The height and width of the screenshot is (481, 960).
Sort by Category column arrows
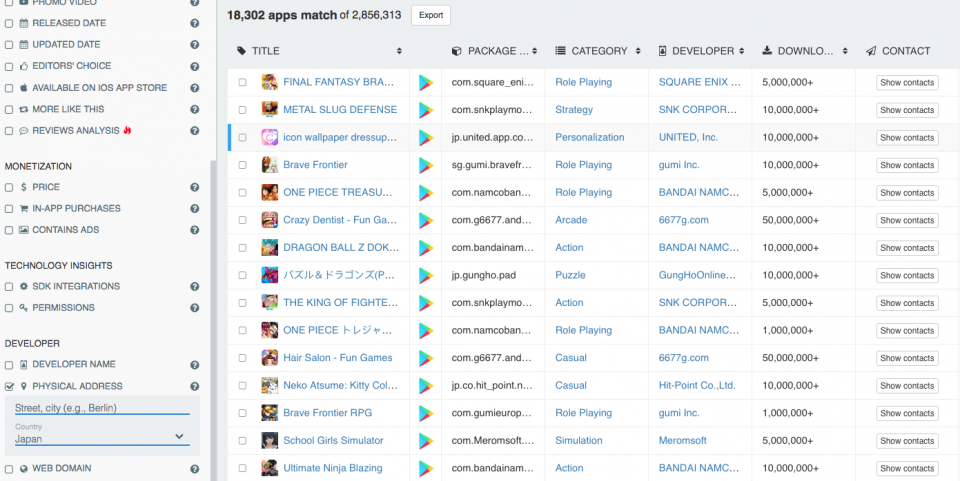pyautogui.click(x=638, y=51)
